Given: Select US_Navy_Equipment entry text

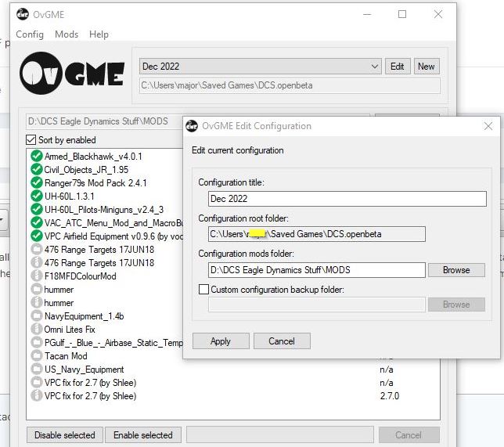Looking at the screenshot, I should (x=85, y=369).
